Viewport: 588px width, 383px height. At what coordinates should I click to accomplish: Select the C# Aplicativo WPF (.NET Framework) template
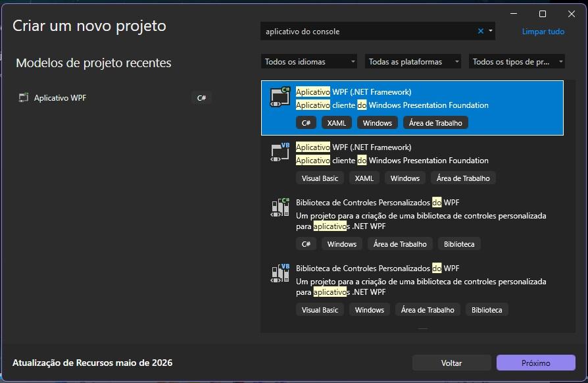pyautogui.click(x=412, y=108)
